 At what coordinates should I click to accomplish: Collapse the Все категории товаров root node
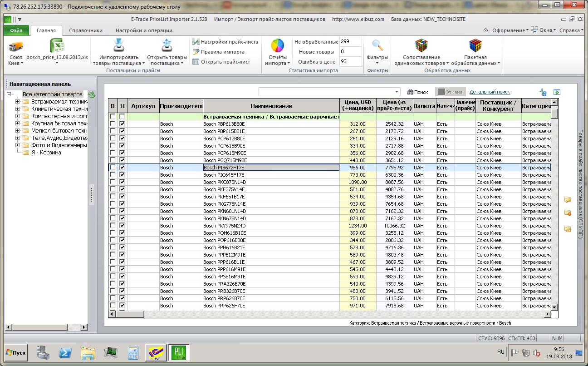click(x=9, y=94)
